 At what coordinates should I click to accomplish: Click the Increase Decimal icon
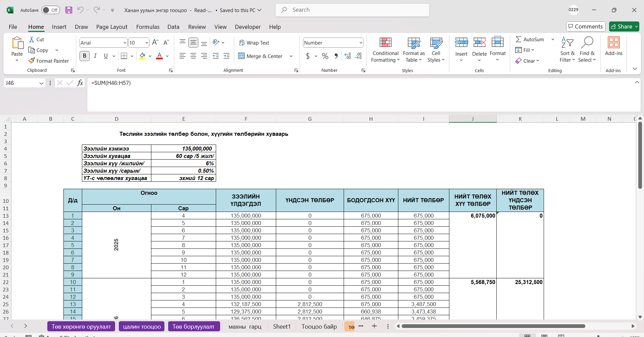tap(348, 56)
